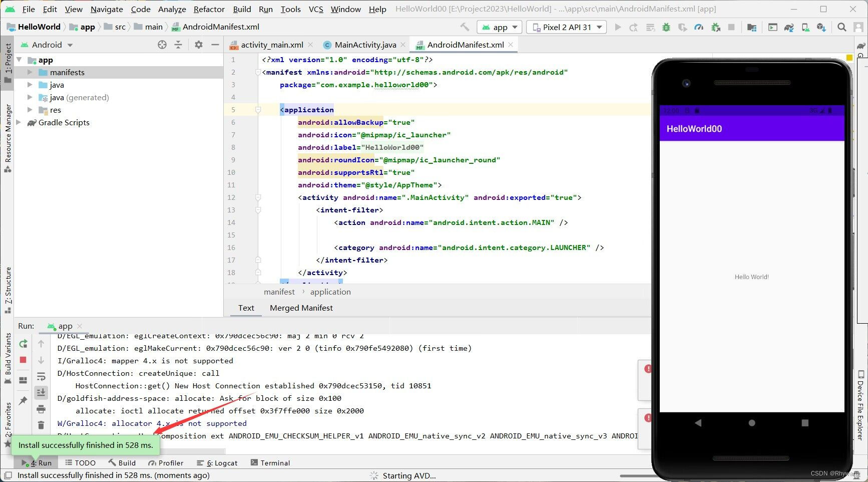This screenshot has width=868, height=482.
Task: Click the Rerun app icon in Run panel
Action: tap(23, 344)
